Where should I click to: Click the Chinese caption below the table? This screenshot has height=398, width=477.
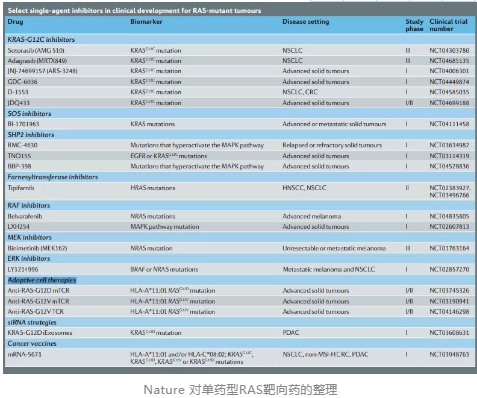240,389
